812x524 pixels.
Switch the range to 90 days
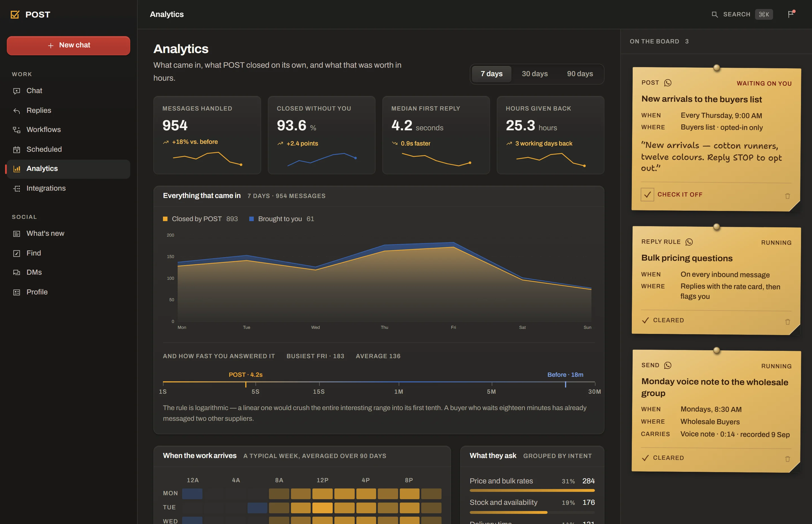tap(580, 74)
